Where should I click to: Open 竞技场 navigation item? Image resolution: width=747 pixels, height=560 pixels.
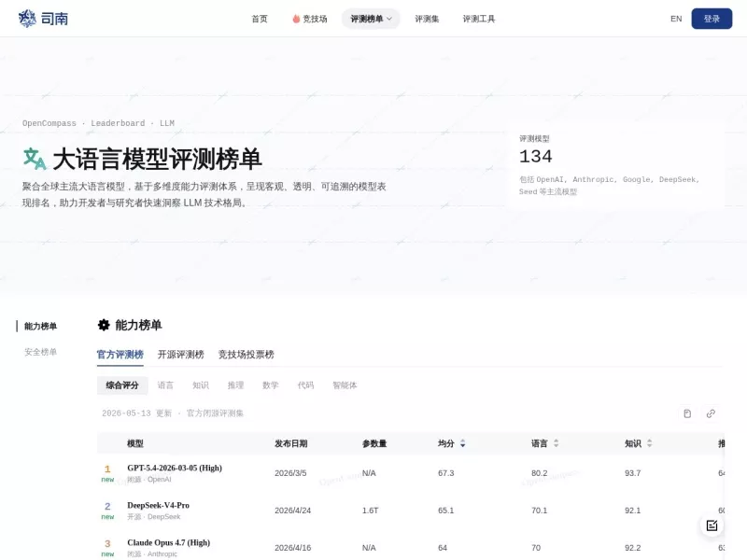pos(310,19)
